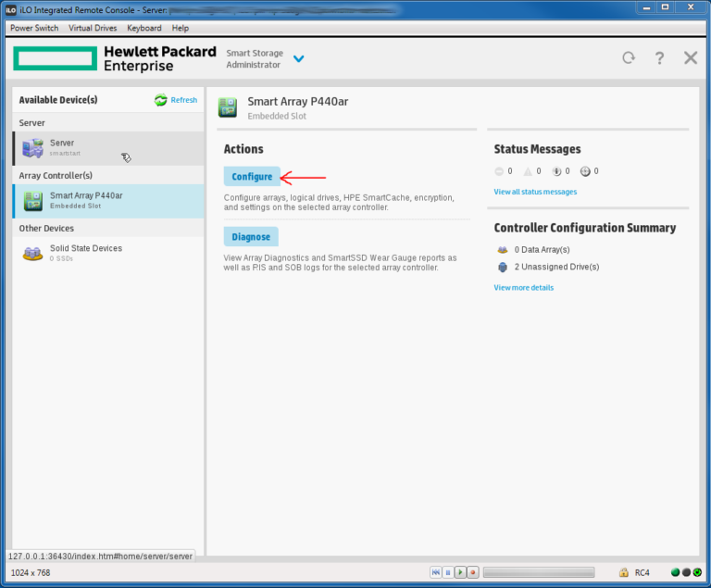Click the fourth status messages icon
This screenshot has height=588, width=711.
click(x=585, y=171)
